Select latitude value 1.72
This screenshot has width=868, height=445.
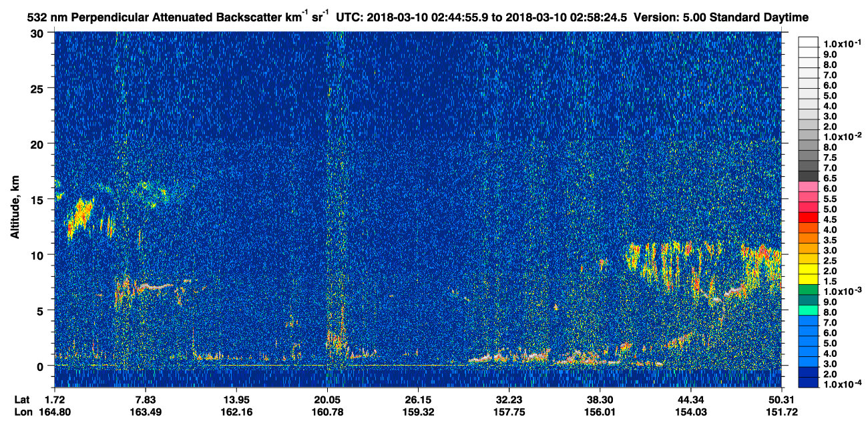pos(54,399)
